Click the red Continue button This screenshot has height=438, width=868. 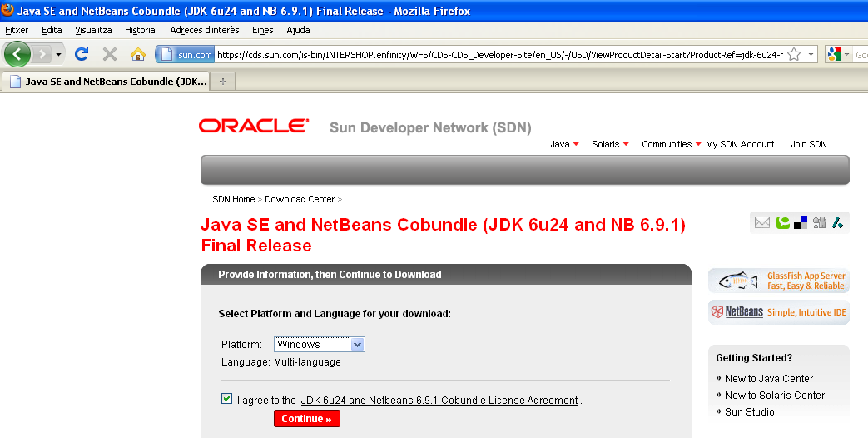[307, 419]
